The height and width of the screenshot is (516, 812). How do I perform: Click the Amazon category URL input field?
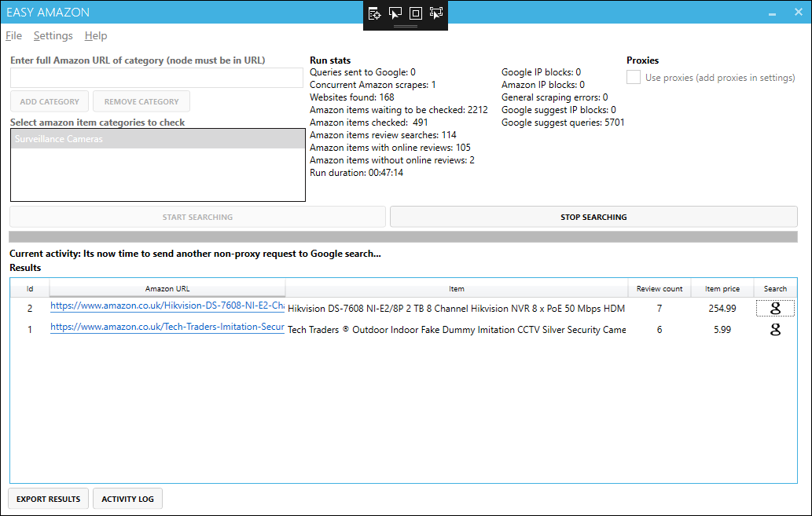click(x=156, y=78)
